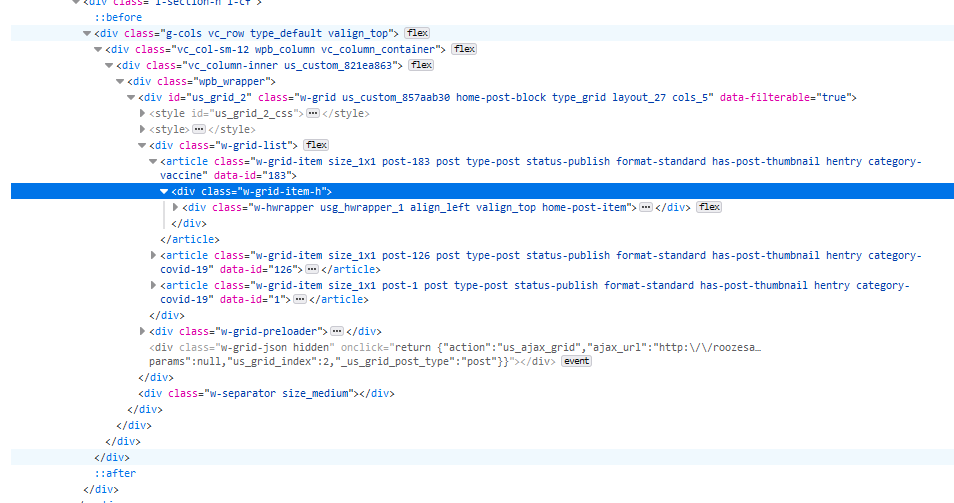Screen dimensions: 954x503
Task: Collapse the post-183 article node
Action: click(153, 161)
